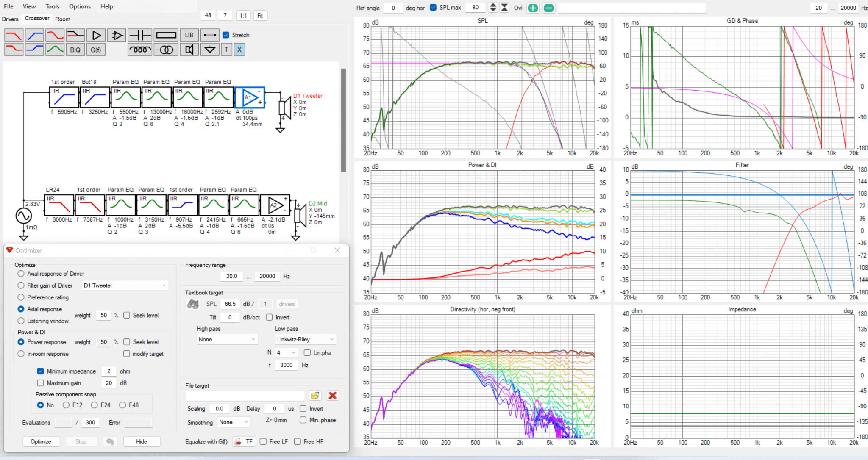Select E24 passive component snap
This screenshot has height=460, width=868.
(x=95, y=405)
